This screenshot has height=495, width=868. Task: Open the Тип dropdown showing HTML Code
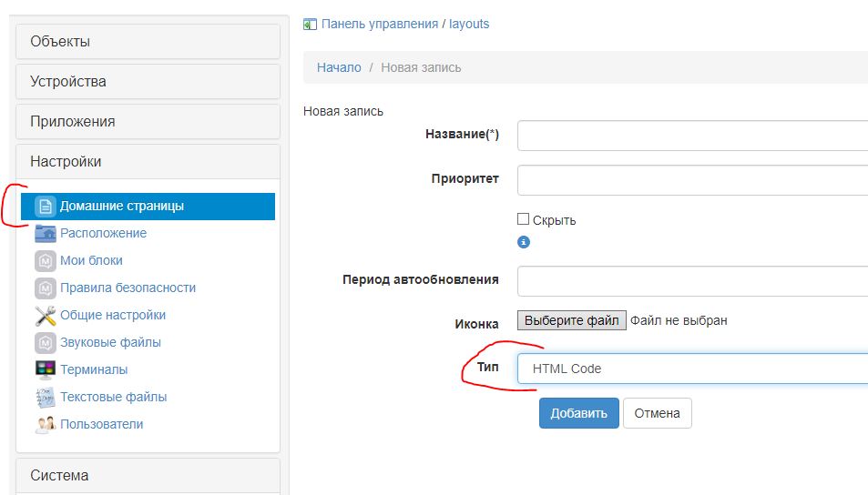(692, 369)
